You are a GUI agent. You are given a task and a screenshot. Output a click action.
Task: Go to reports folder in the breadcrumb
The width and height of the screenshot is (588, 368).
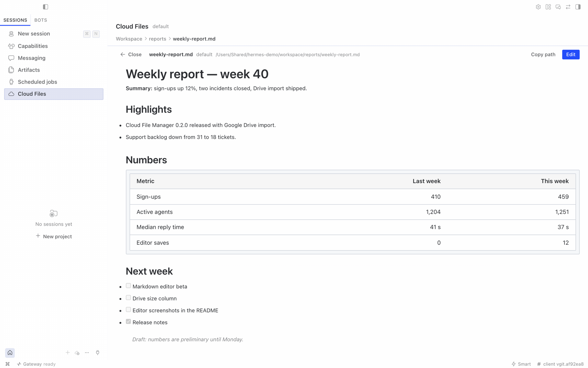pos(157,39)
